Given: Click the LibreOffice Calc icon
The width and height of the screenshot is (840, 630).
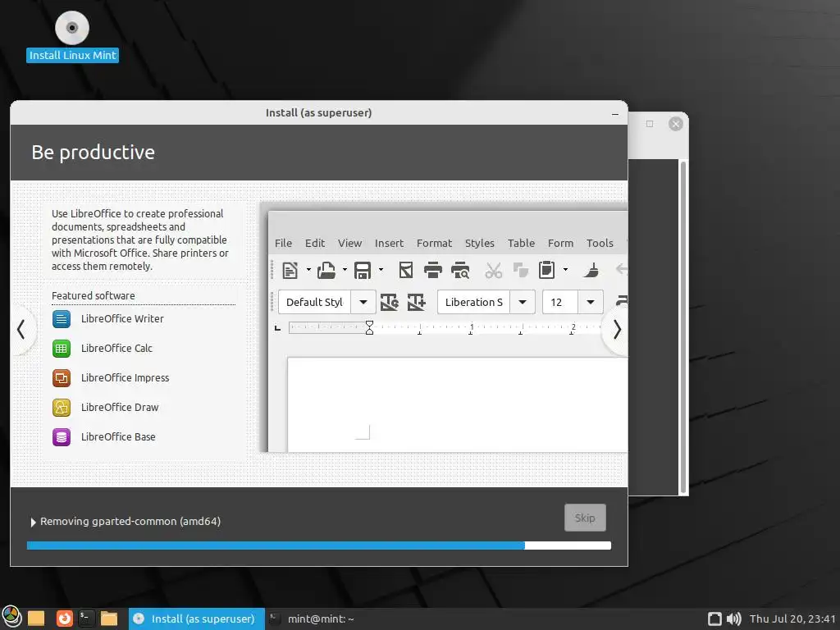Looking at the screenshot, I should 62,348.
